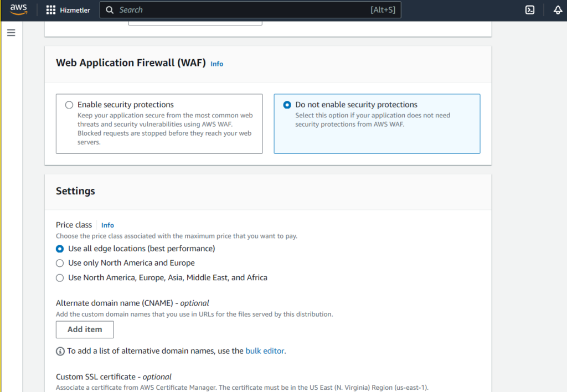Choose Use all edge locations option
This screenshot has height=392, width=567.
tap(60, 249)
